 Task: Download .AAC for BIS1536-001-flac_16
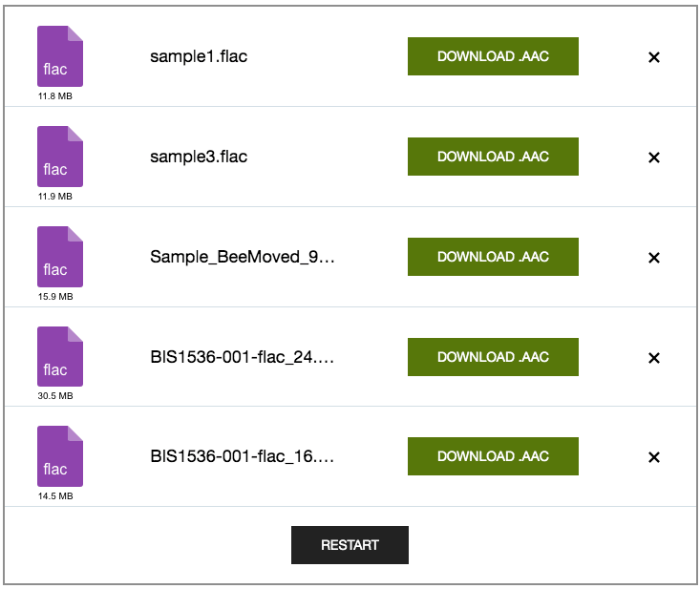click(x=493, y=456)
